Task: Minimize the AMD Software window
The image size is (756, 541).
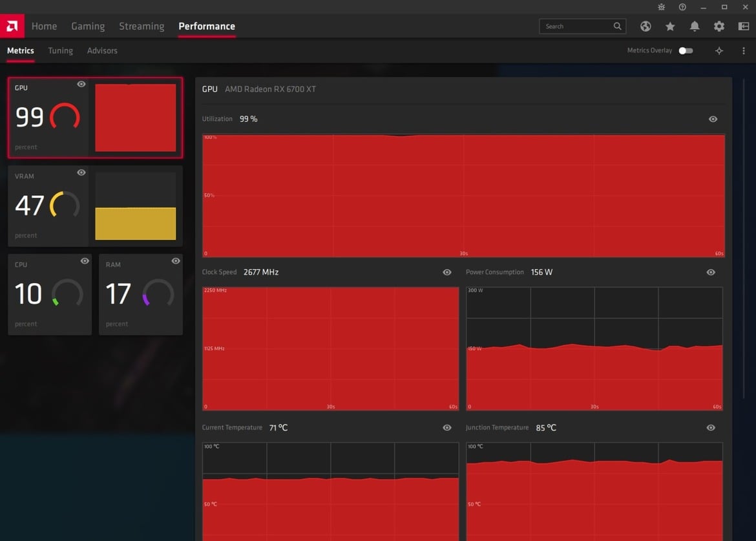Action: pyautogui.click(x=704, y=7)
